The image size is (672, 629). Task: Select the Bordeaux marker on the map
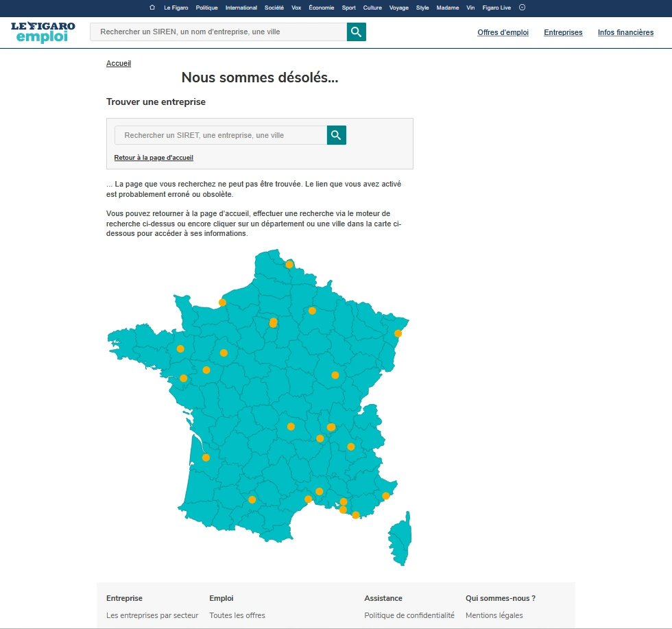(206, 458)
